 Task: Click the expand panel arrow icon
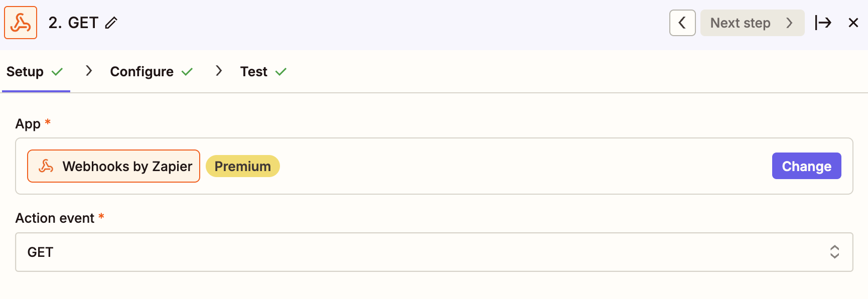tap(823, 23)
